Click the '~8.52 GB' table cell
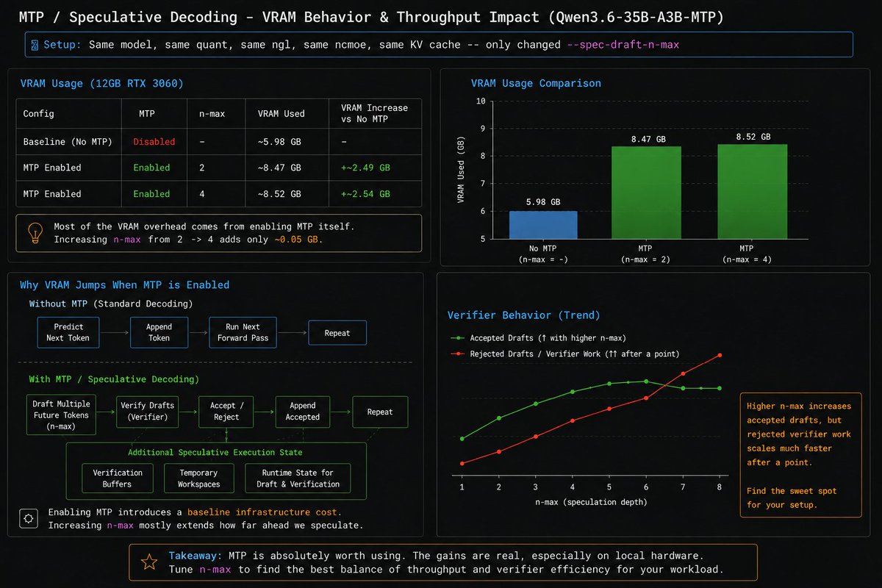Viewport: 882px width, 588px height. tap(279, 194)
